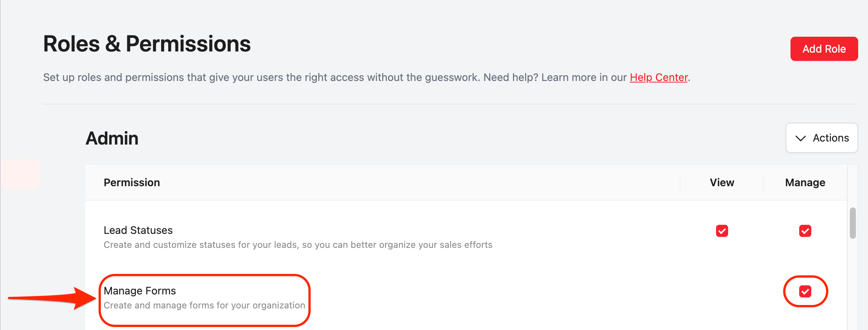Click the permissions table scrollbar thumb
Image resolution: width=868 pixels, height=330 pixels.
coord(852,223)
